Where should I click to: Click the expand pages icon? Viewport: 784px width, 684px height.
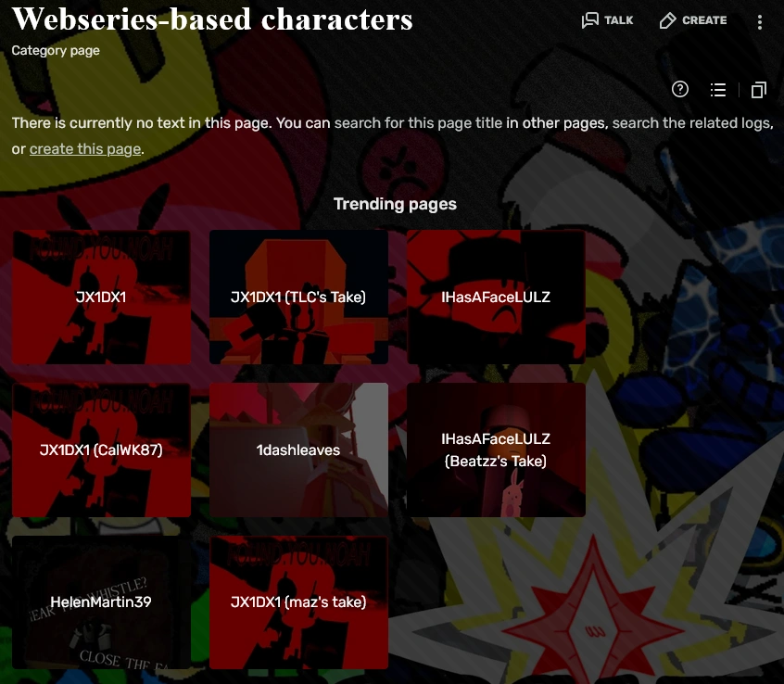(x=758, y=90)
